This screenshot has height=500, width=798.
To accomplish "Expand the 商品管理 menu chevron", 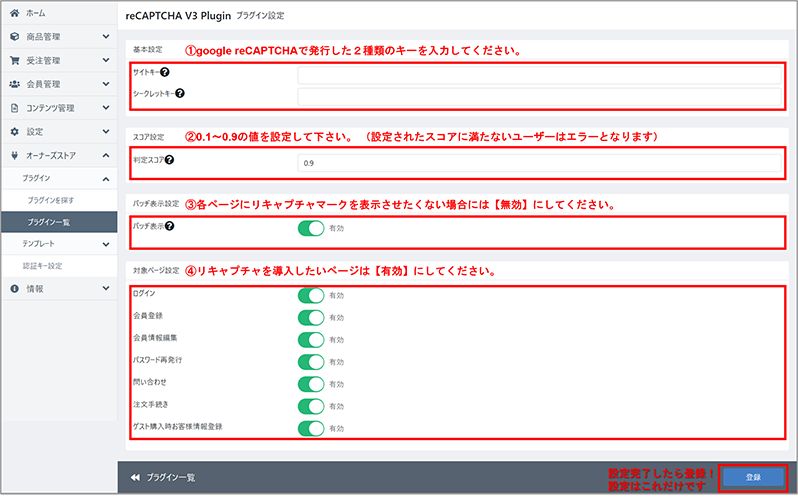I will tap(106, 37).
